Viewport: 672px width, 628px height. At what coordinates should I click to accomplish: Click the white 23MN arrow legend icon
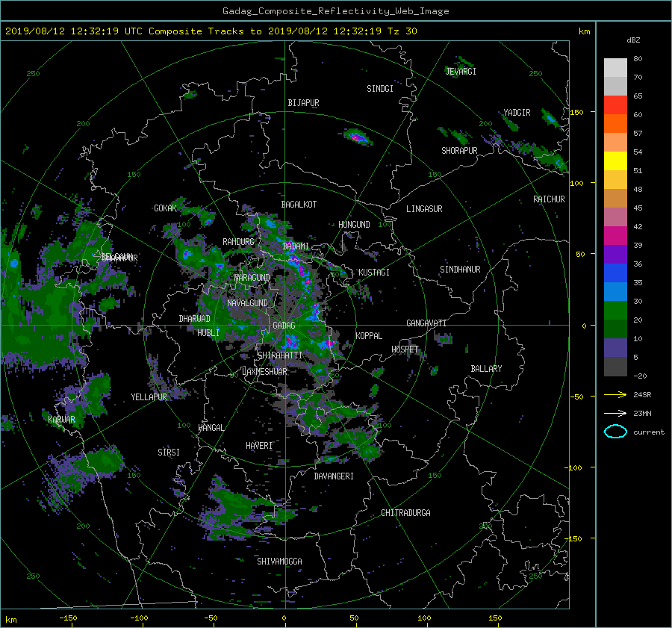point(615,414)
